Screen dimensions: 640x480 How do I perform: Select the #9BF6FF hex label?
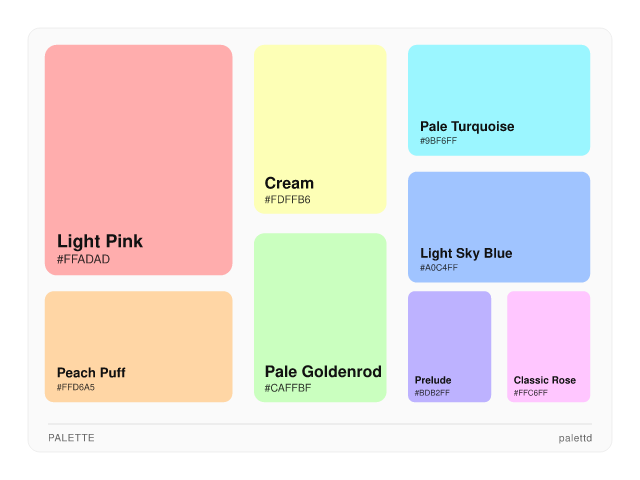point(439,141)
